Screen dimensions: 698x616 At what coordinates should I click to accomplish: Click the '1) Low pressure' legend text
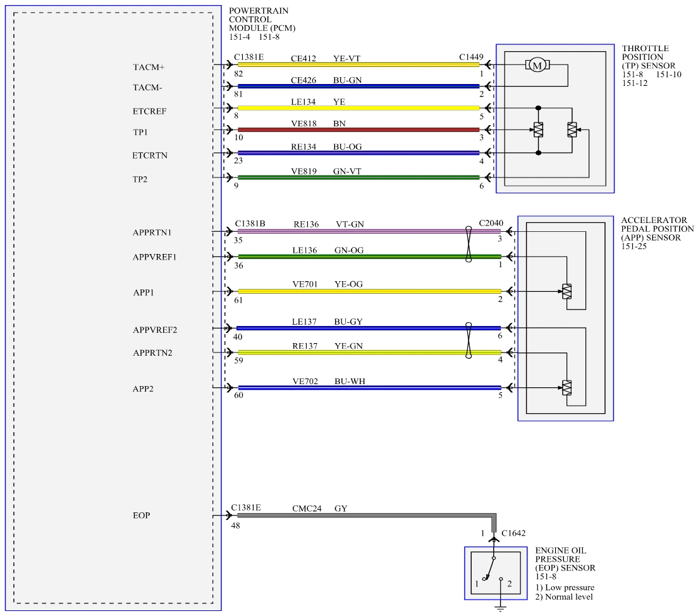565,588
